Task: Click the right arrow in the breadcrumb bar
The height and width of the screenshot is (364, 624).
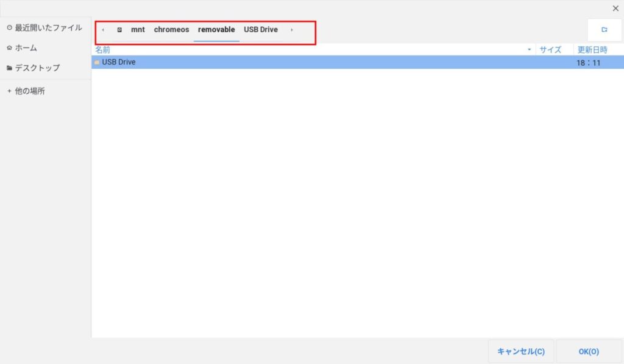Action: point(292,29)
